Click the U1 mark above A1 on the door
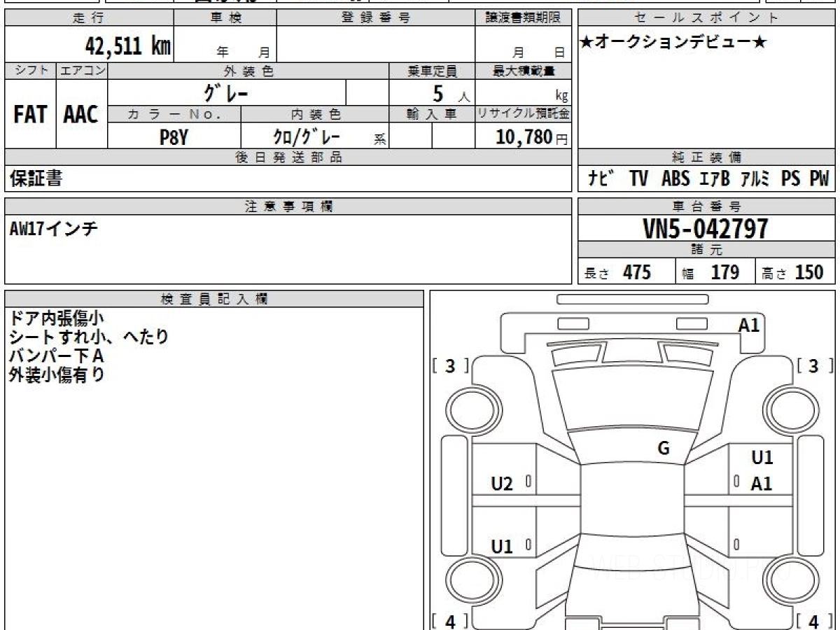 pos(762,458)
